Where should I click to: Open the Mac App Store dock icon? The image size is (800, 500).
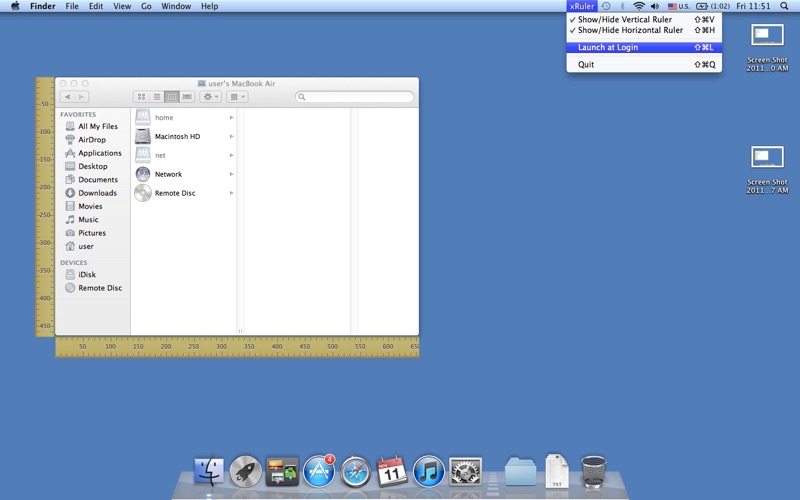[x=319, y=471]
